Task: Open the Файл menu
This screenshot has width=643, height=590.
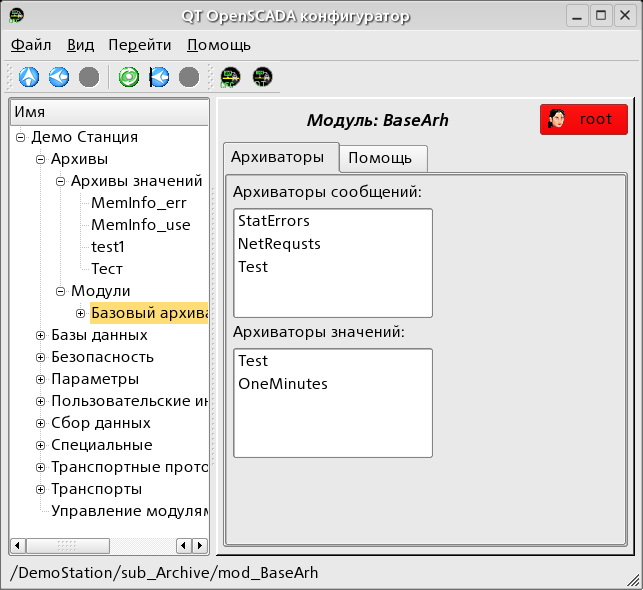Action: point(31,45)
